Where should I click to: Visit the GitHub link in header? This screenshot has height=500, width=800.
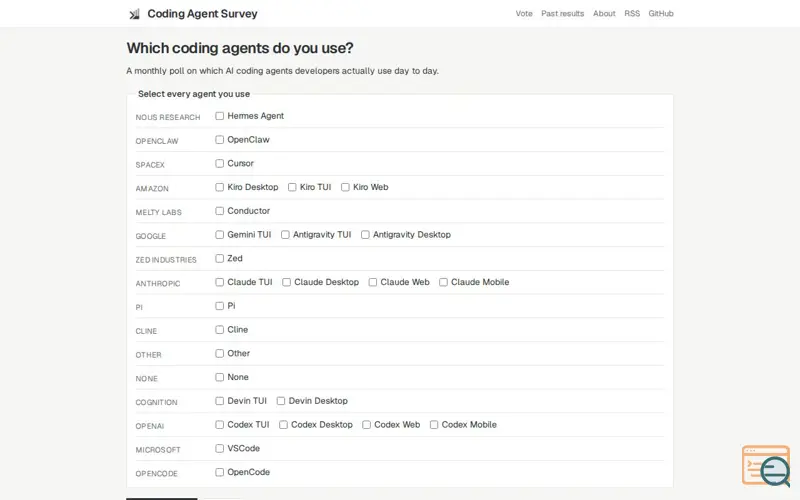coord(661,14)
